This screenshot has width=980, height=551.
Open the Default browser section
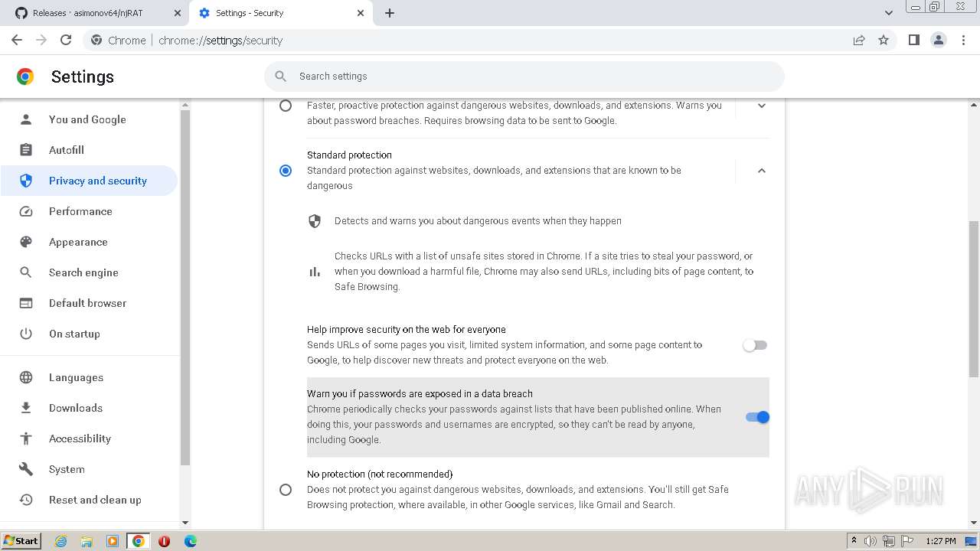89,303
